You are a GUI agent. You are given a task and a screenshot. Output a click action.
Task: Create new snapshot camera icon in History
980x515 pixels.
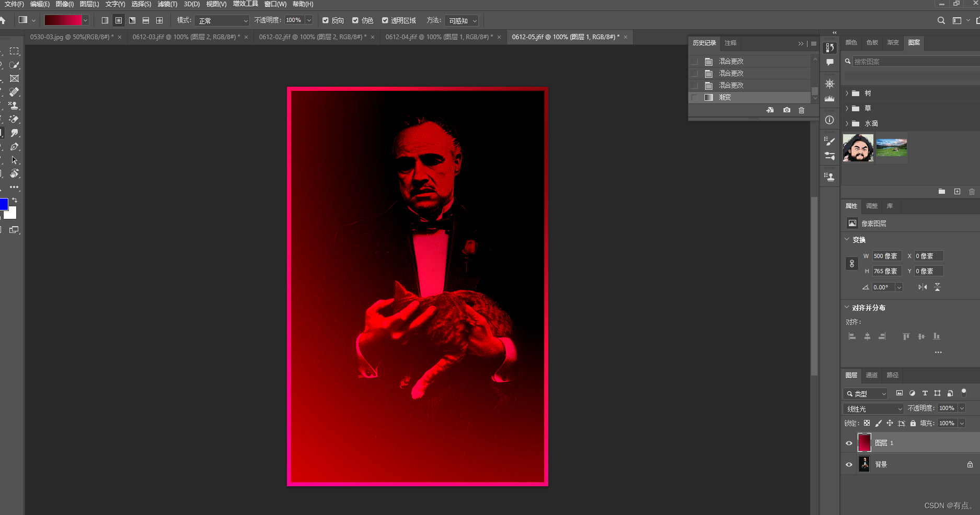(787, 110)
